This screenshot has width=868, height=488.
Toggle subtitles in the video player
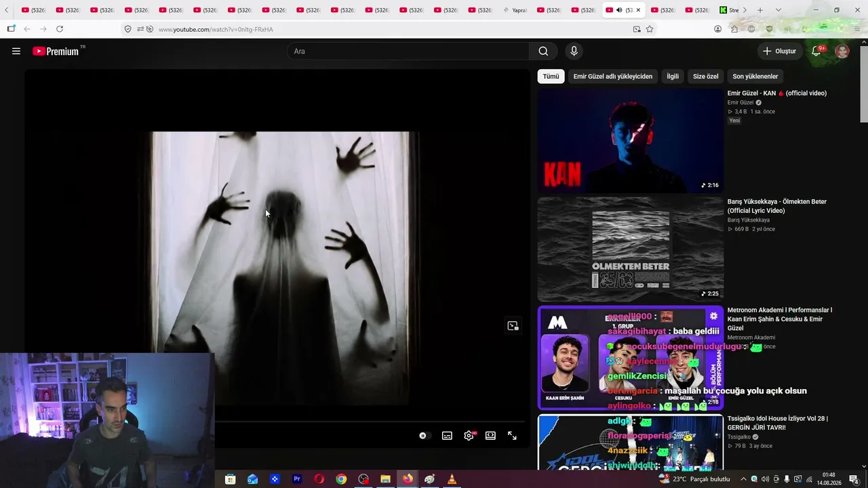[x=447, y=436]
